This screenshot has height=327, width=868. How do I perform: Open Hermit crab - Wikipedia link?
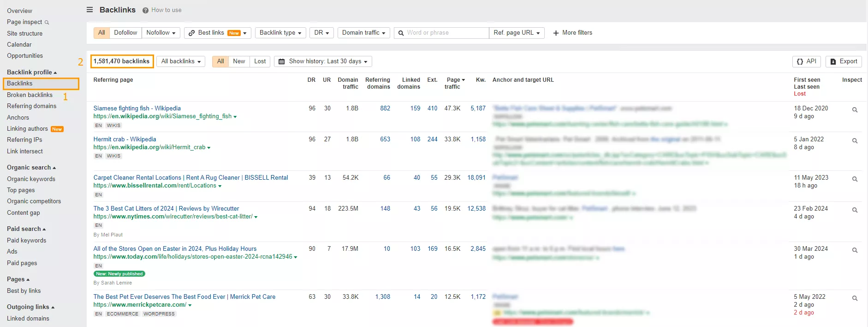125,139
